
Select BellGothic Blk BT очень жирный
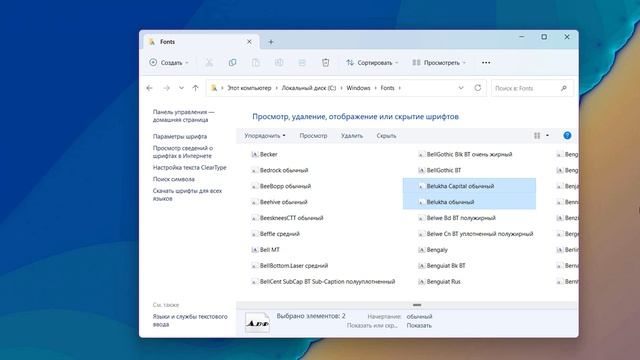click(x=465, y=154)
